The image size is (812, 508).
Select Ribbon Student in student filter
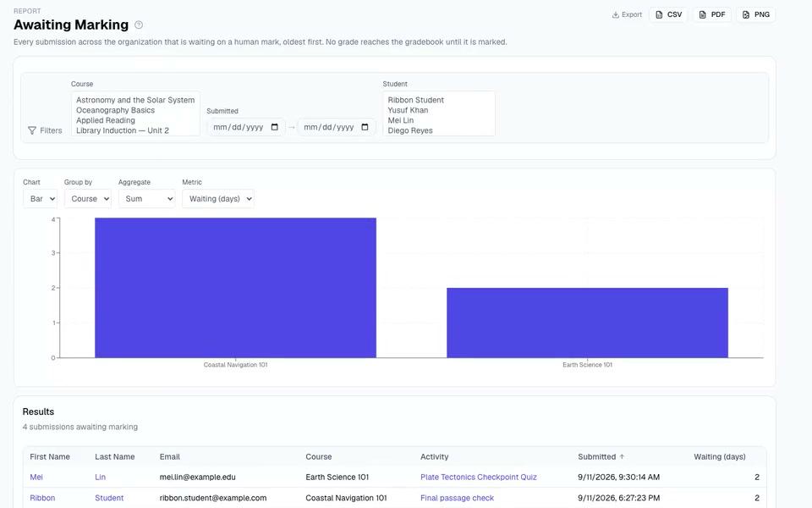point(438,100)
